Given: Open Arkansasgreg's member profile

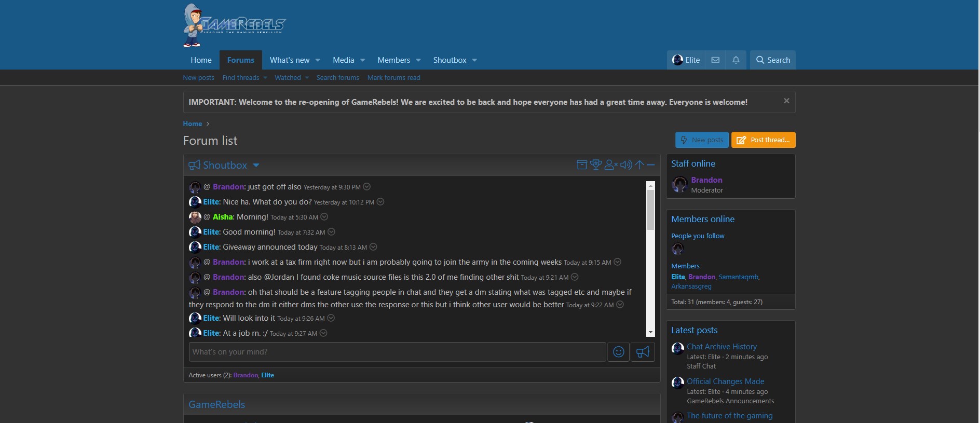Looking at the screenshot, I should (691, 286).
